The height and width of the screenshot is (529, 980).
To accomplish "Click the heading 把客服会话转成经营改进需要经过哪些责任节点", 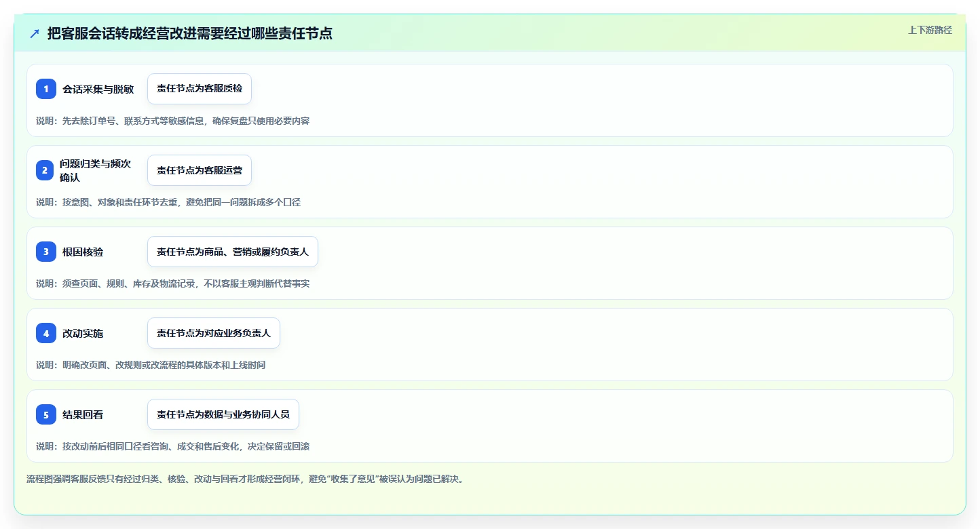I will click(190, 33).
